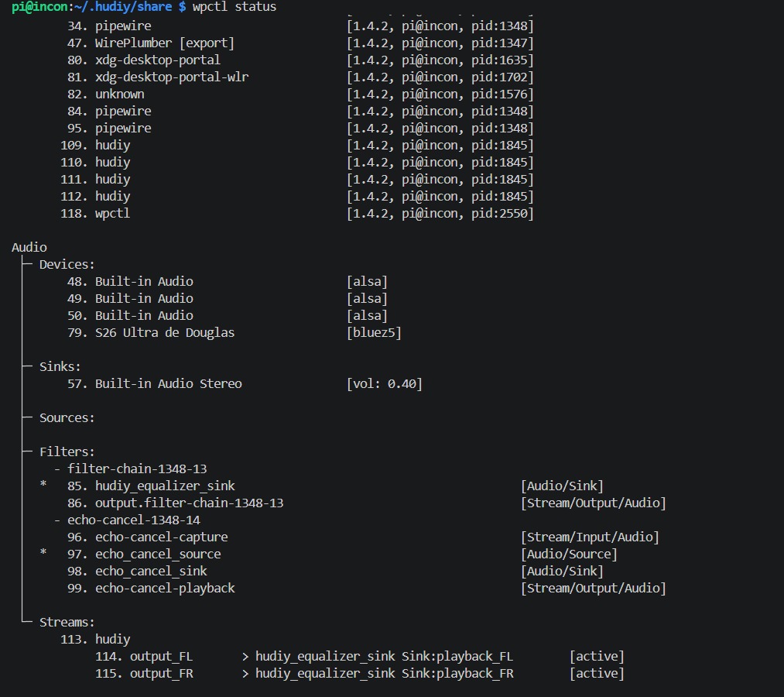Click the asterisk beside echo_cancel_source
This screenshot has width=784, height=697.
(43, 552)
